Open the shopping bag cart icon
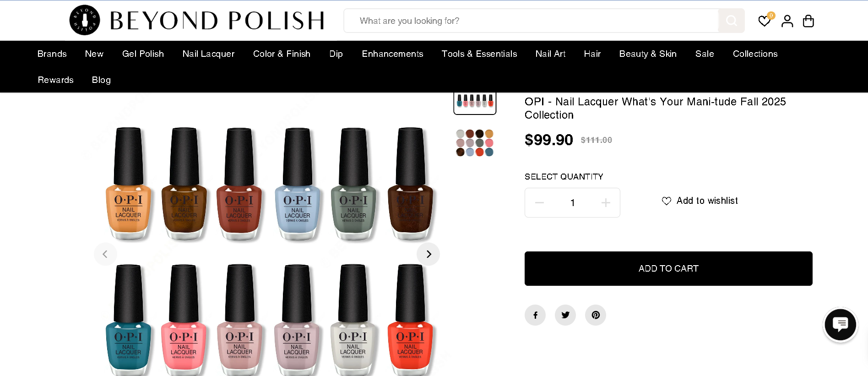 click(x=808, y=21)
